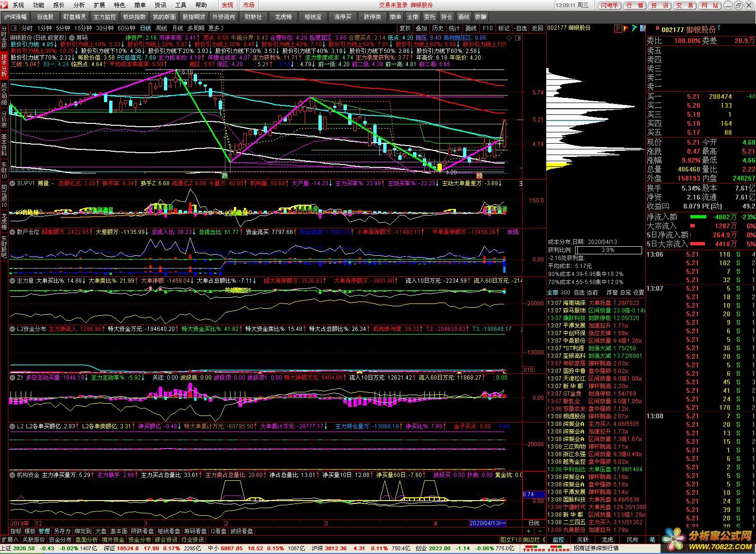Open the 分析 menu
The width and height of the screenshot is (756, 554).
point(79,5)
